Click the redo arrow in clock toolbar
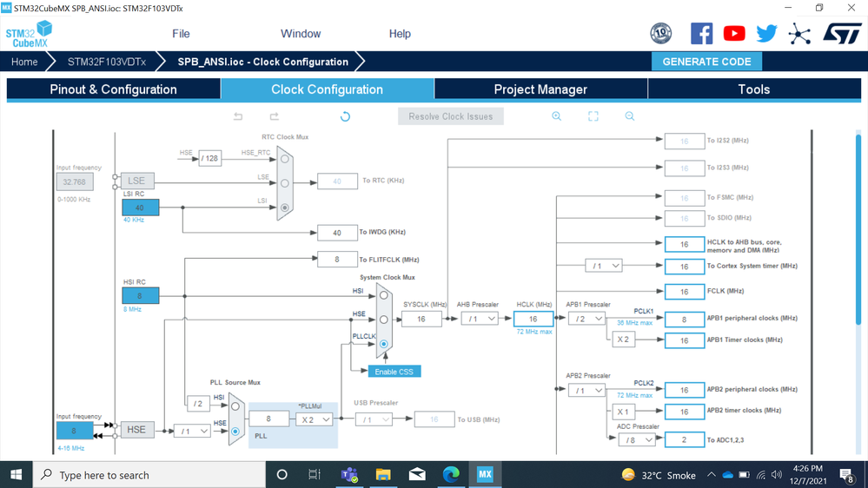This screenshot has height=488, width=868. (x=274, y=116)
